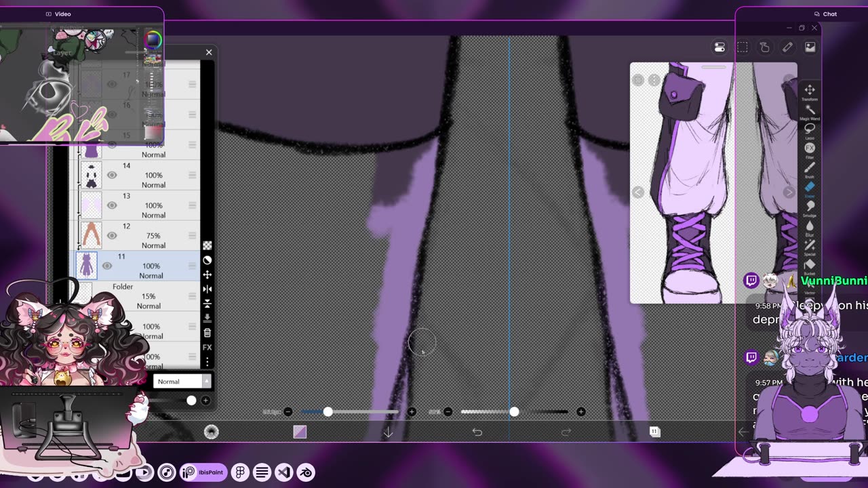Grab reorder handle of the Folder layer

pyautogui.click(x=193, y=296)
